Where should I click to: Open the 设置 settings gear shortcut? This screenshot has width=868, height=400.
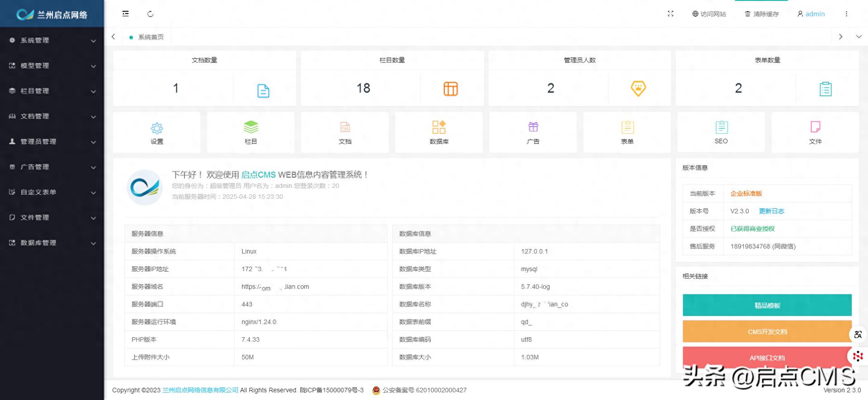(157, 128)
